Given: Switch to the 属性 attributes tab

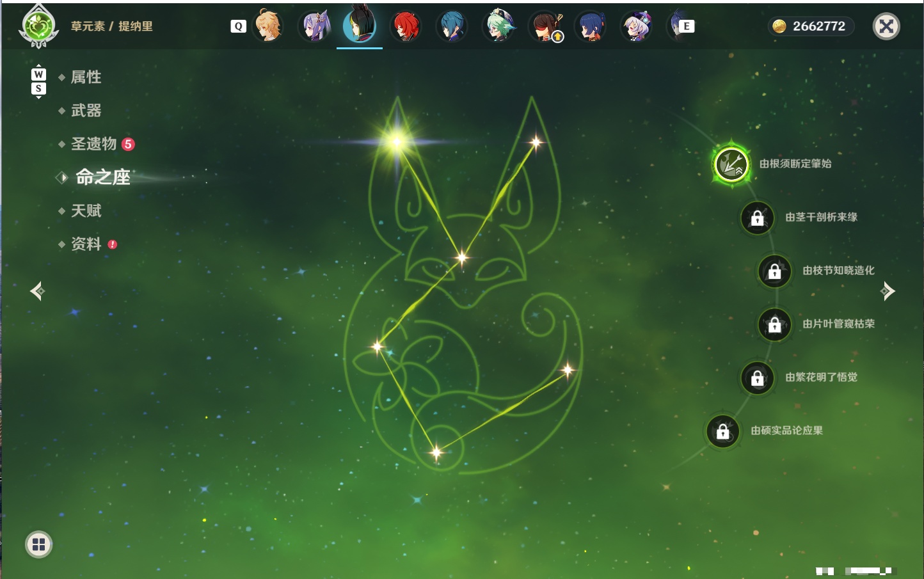Looking at the screenshot, I should tap(86, 77).
